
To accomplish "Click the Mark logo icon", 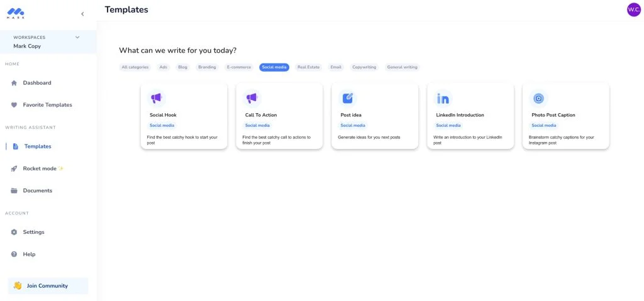I will [16, 14].
